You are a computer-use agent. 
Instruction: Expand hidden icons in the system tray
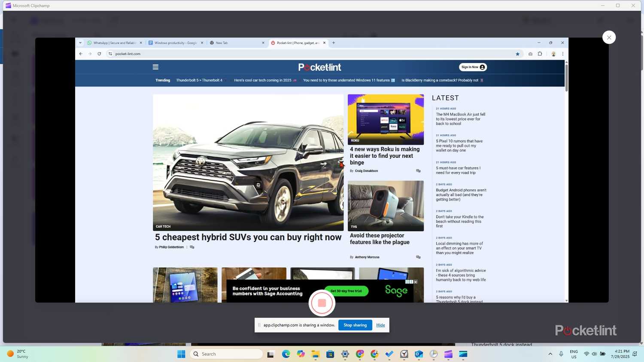[x=550, y=354]
